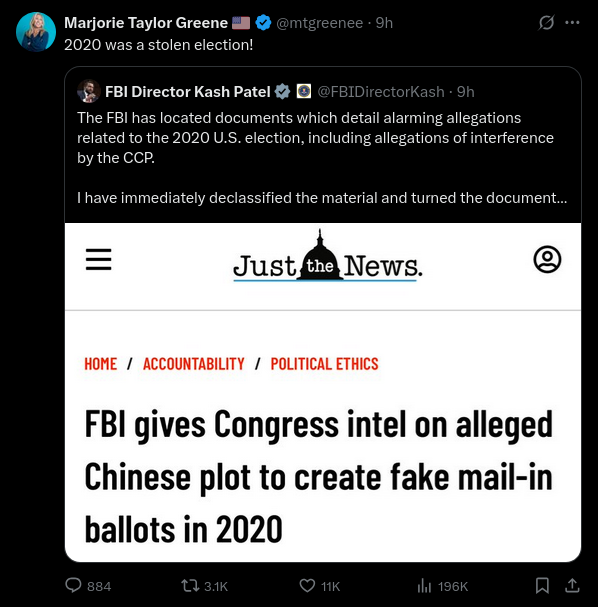Open the @FBIDirectorKash handle
The height and width of the screenshot is (607, 598).
click(x=381, y=92)
